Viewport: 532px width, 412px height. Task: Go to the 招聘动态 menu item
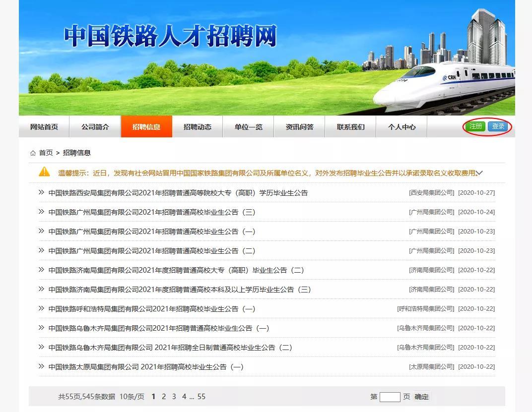click(198, 127)
